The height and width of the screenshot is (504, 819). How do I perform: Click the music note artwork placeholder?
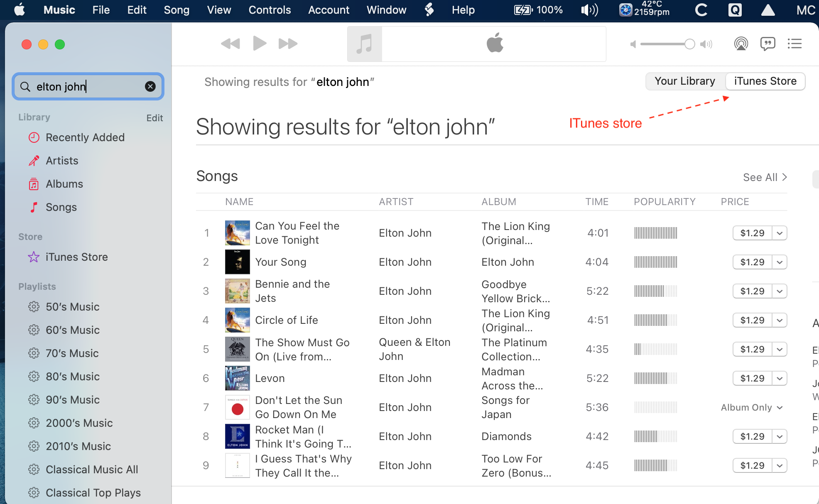[x=364, y=44]
